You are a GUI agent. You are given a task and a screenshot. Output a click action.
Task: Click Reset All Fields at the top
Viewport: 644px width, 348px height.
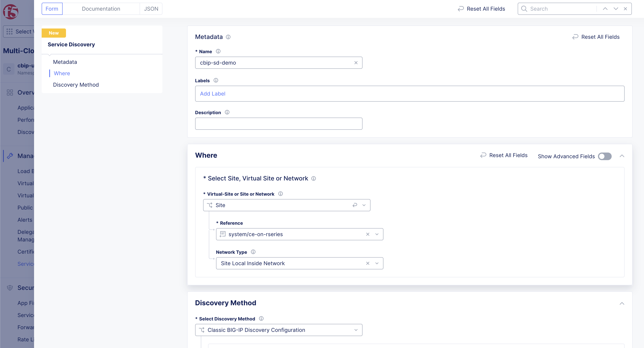[481, 9]
